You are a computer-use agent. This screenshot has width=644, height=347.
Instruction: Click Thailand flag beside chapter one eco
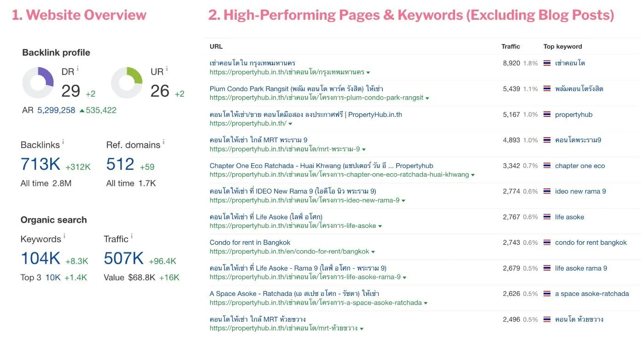pos(547,166)
